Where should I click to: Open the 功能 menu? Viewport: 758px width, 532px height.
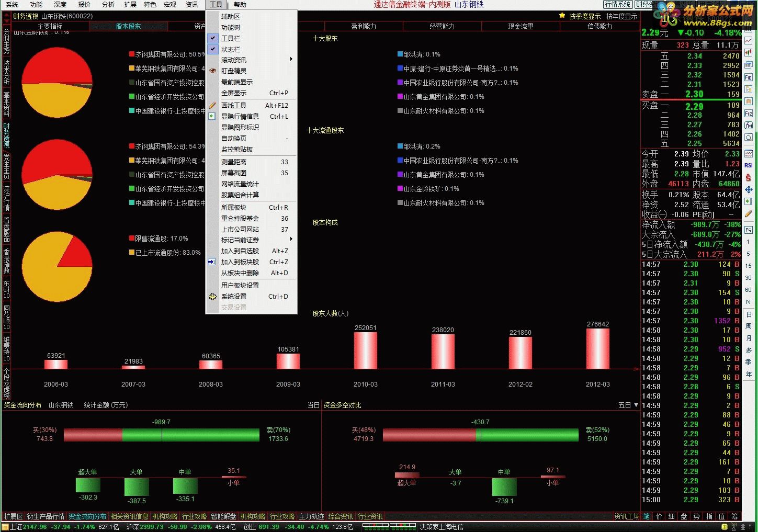[36, 4]
